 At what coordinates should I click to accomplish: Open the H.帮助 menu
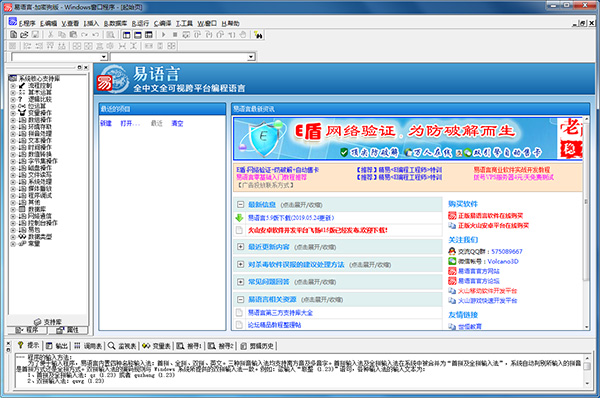tap(231, 23)
